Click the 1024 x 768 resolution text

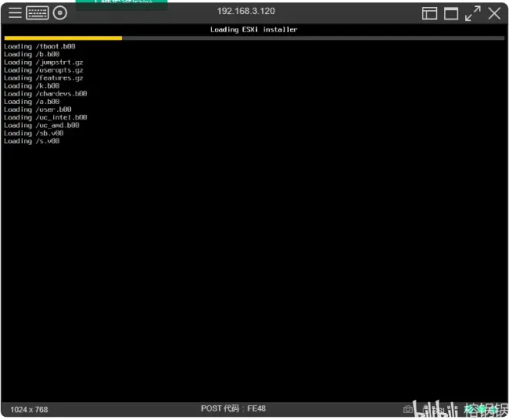coord(29,410)
